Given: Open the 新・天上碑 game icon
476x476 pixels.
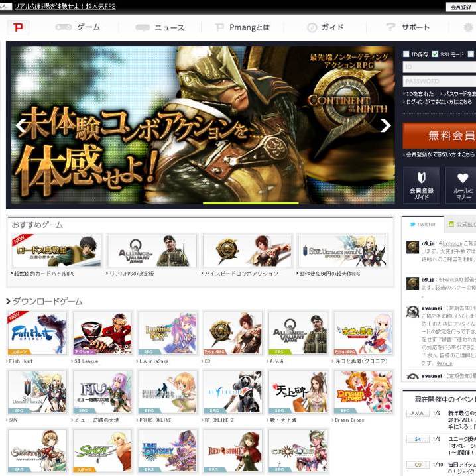Looking at the screenshot, I should pyautogui.click(x=298, y=392).
